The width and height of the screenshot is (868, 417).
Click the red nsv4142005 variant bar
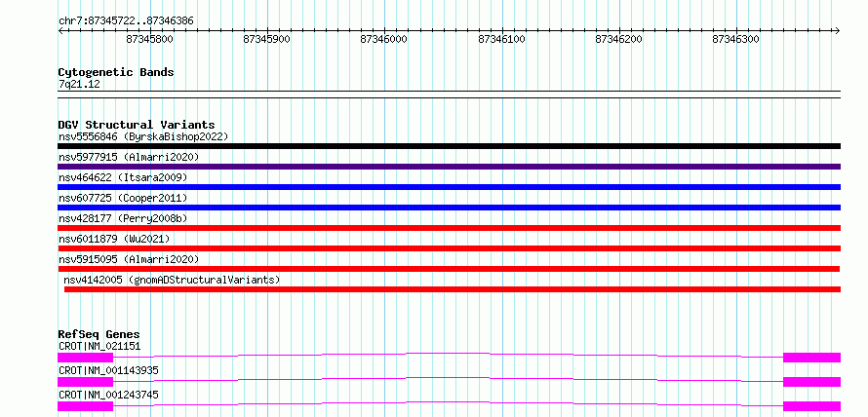point(453,289)
